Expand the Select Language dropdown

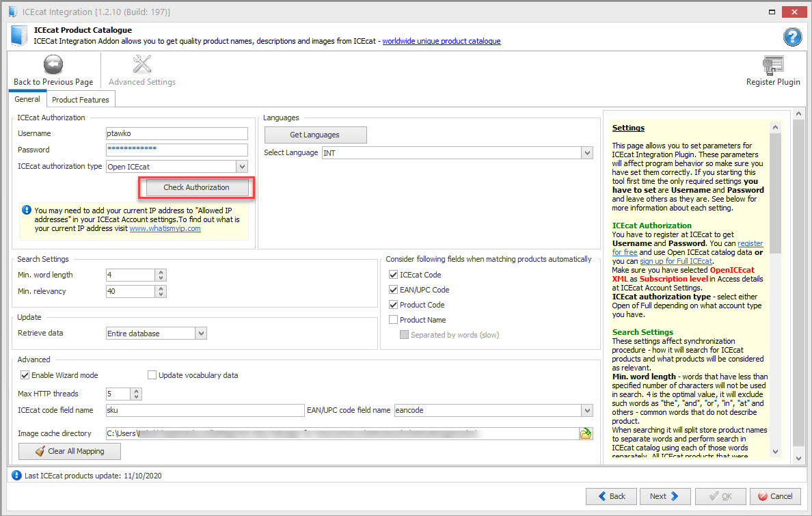tap(586, 153)
